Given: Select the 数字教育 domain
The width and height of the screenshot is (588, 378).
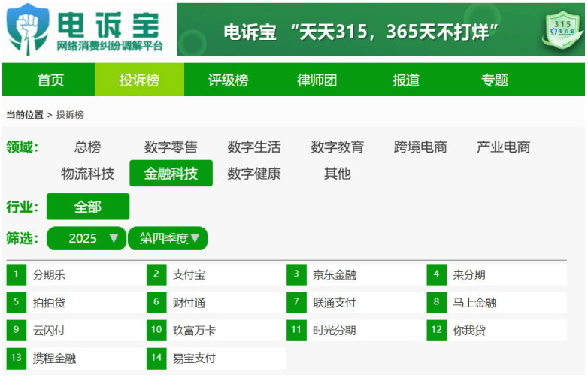Looking at the screenshot, I should 338,147.
